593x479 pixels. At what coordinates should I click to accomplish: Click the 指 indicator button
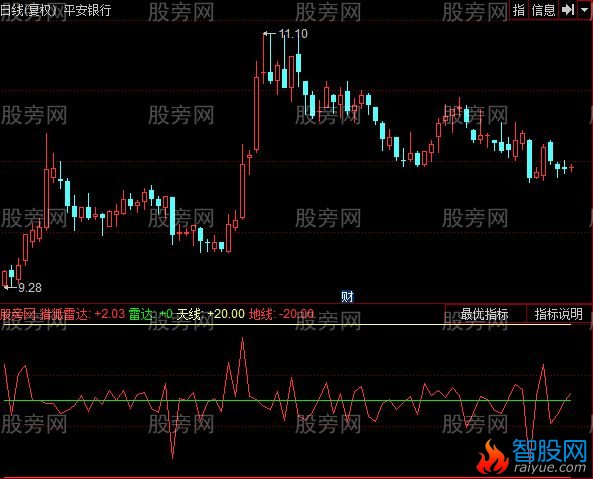coord(518,10)
